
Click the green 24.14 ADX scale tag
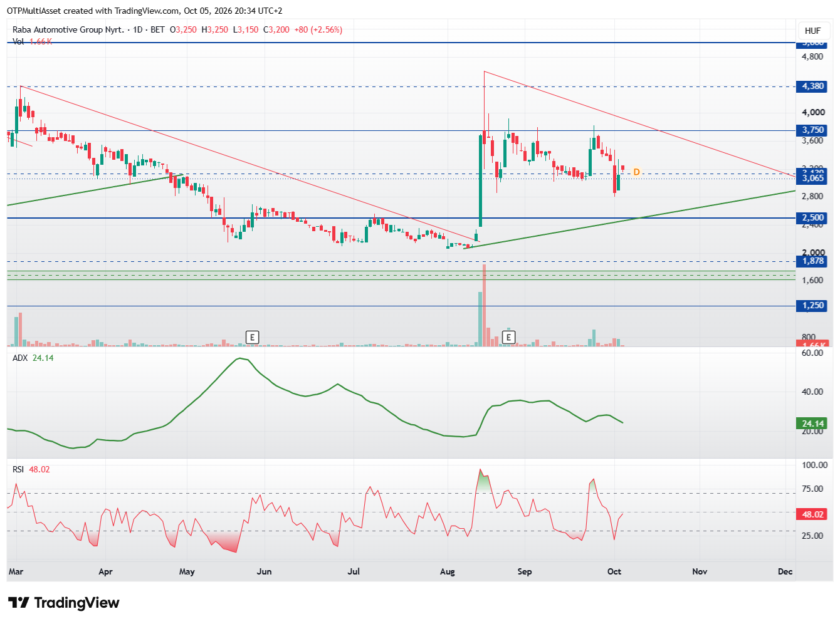(812, 424)
